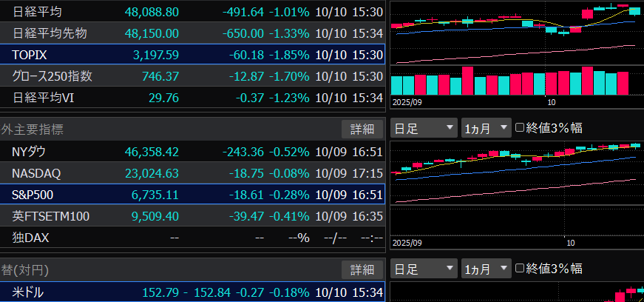Select the 米ドル exchange rate row

point(192,292)
